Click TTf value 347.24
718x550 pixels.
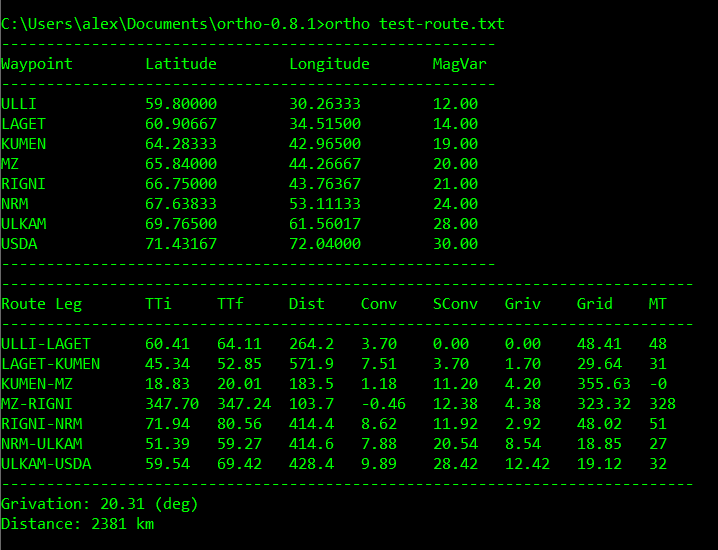tap(244, 404)
